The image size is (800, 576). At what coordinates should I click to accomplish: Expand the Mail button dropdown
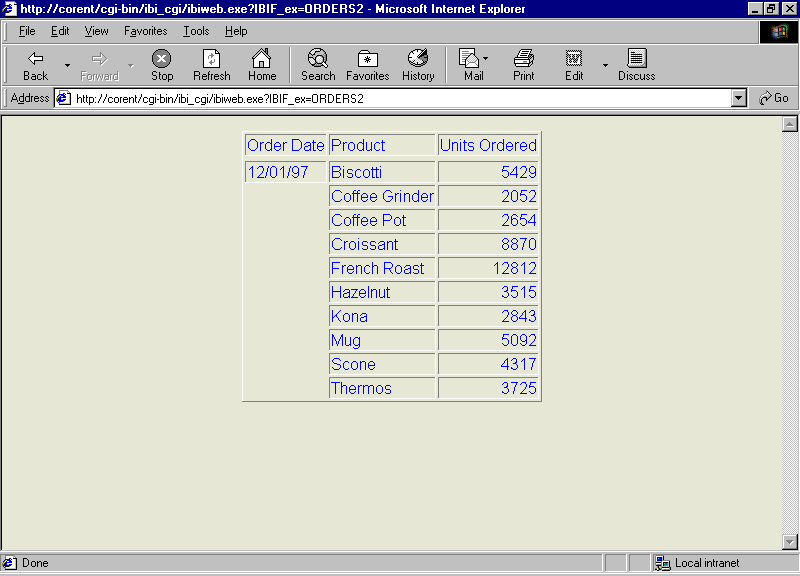[486, 58]
